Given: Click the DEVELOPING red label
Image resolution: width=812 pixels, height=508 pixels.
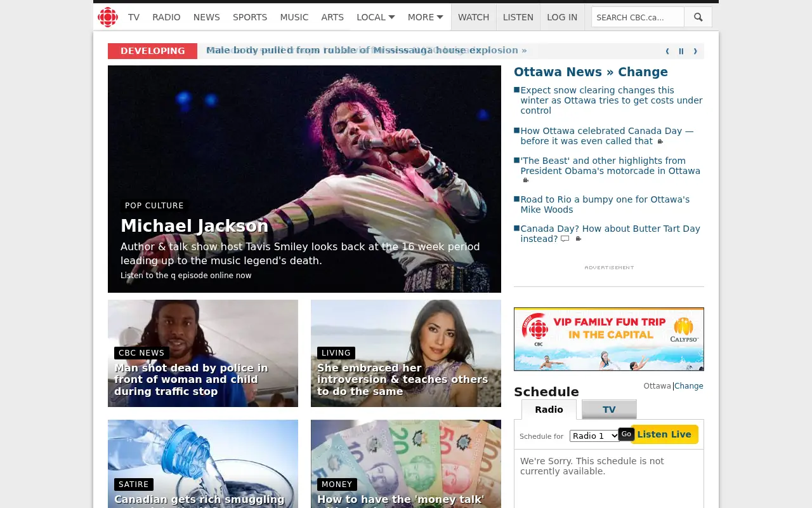Looking at the screenshot, I should 153,51.
